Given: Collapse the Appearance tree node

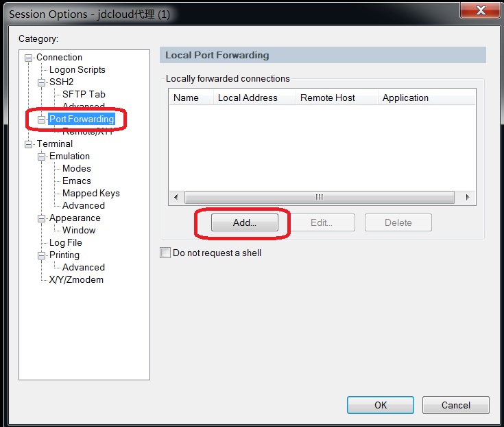Looking at the screenshot, I should [41, 219].
